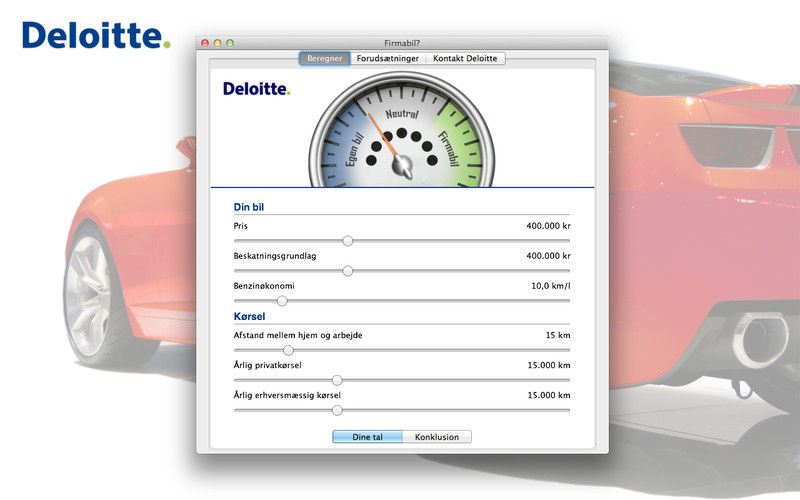Click the Deloitte logo inside the window
This screenshot has height=500, width=800.
[x=257, y=89]
